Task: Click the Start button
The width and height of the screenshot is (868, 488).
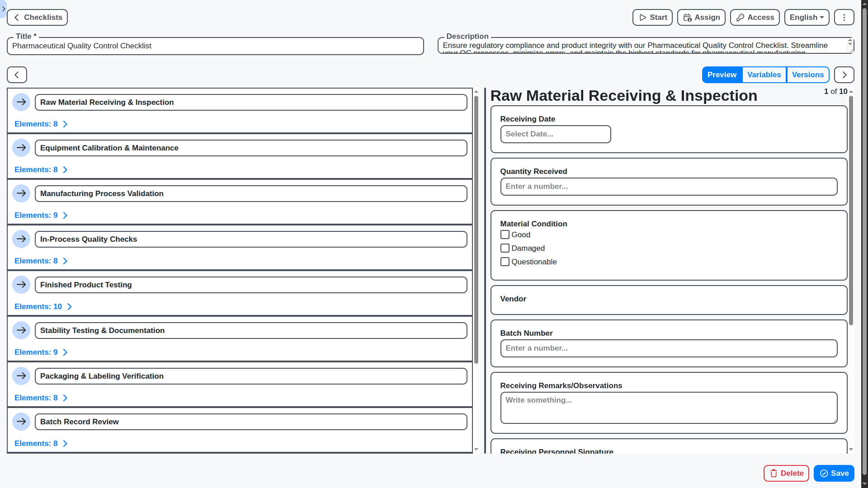Action: [x=652, y=18]
